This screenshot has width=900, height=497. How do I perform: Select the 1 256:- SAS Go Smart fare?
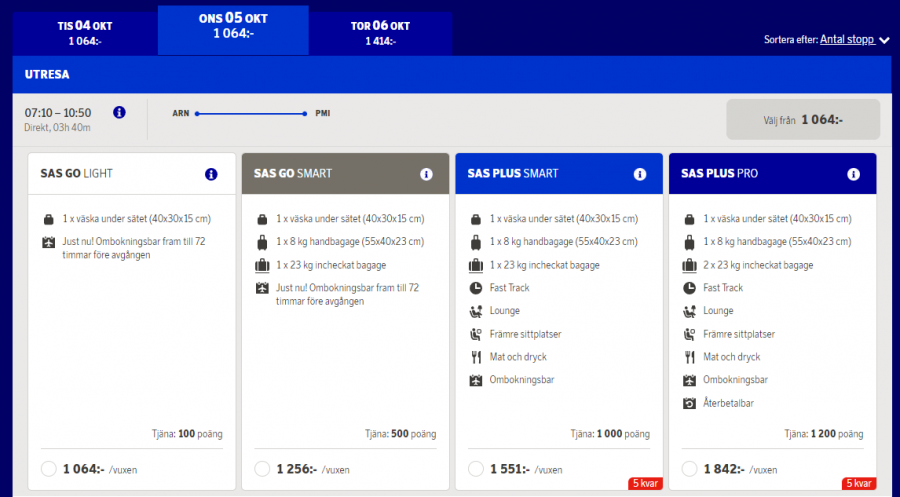[263, 469]
